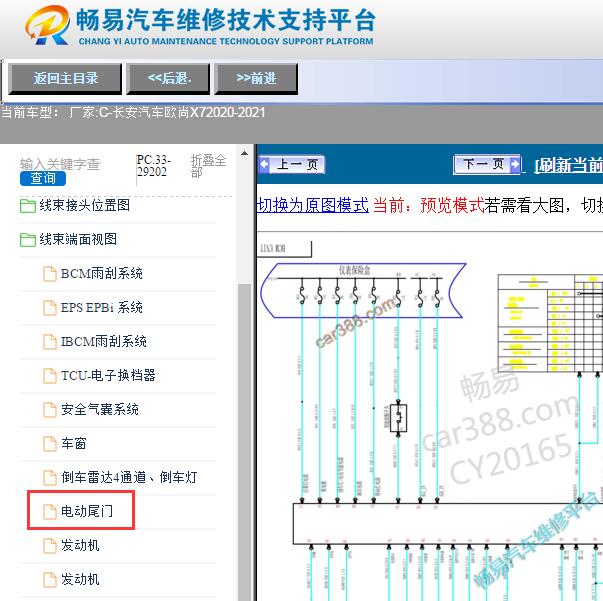Go to previous page with 上一页
This screenshot has width=603, height=601.
(292, 165)
